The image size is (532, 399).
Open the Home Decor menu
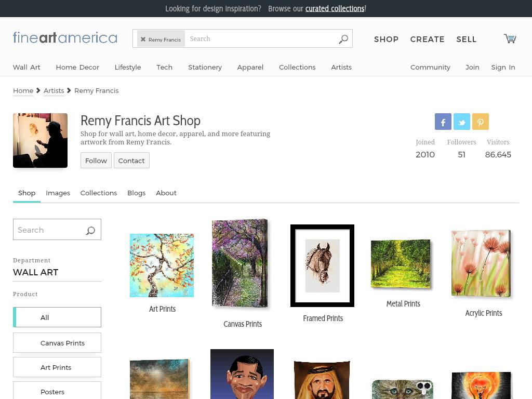click(77, 67)
